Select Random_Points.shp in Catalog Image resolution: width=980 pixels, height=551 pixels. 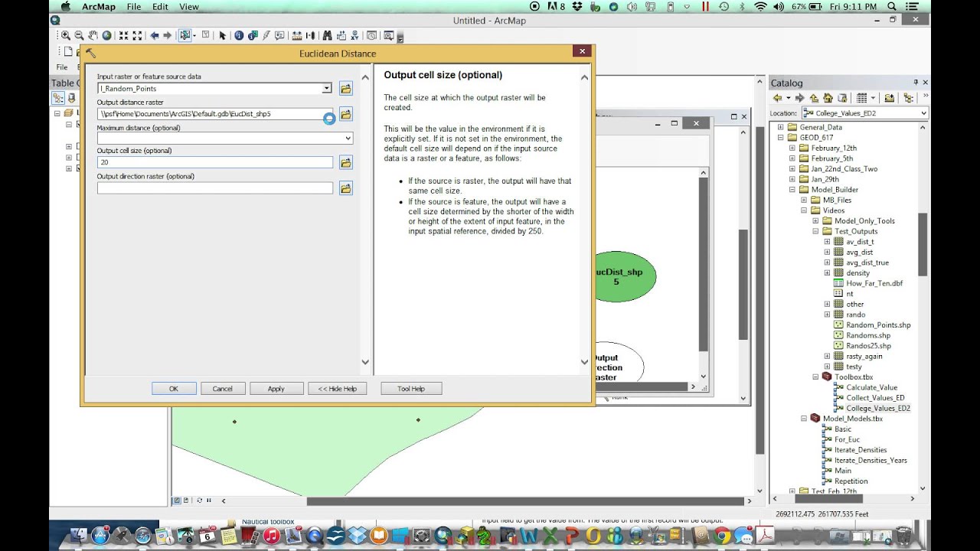click(x=878, y=325)
